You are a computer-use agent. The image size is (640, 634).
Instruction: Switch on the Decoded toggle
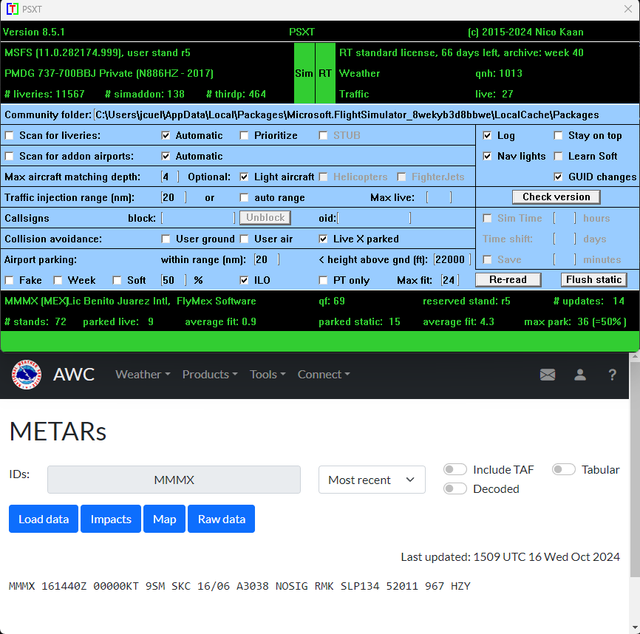click(x=455, y=489)
